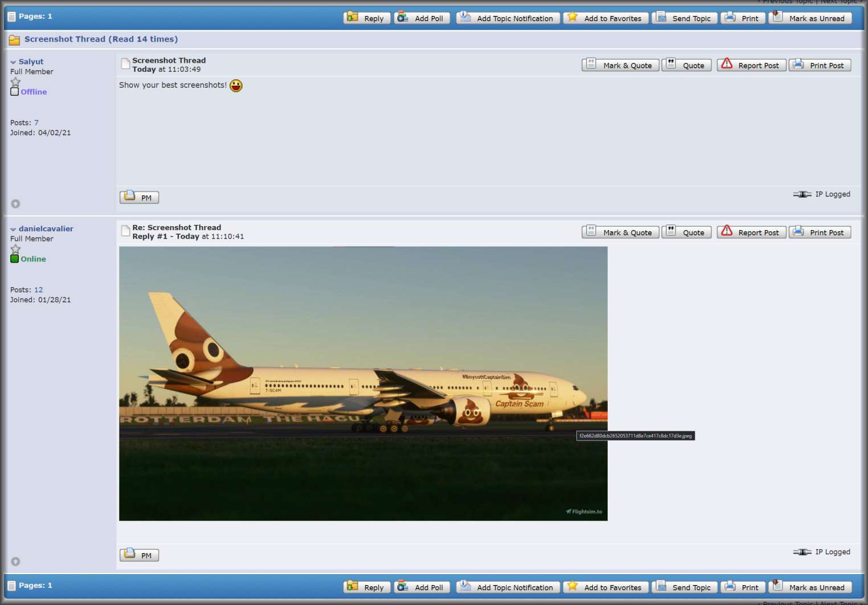Click Mark & Quote on Salyut's post
The image size is (868, 605).
(620, 66)
